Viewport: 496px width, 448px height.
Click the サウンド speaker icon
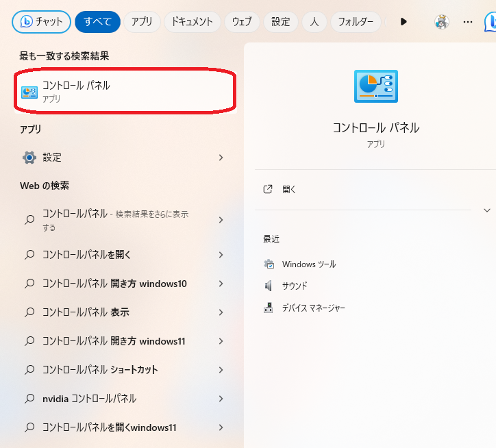(269, 286)
